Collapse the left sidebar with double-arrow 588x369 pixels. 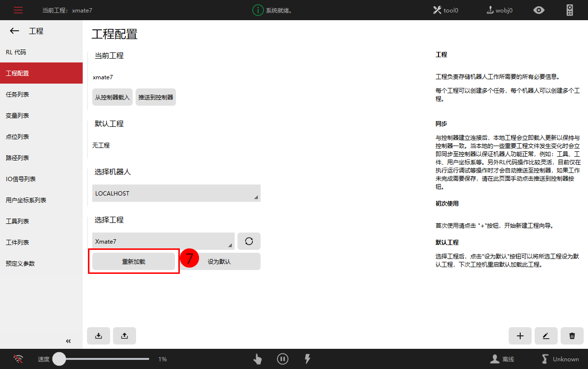pos(68,341)
